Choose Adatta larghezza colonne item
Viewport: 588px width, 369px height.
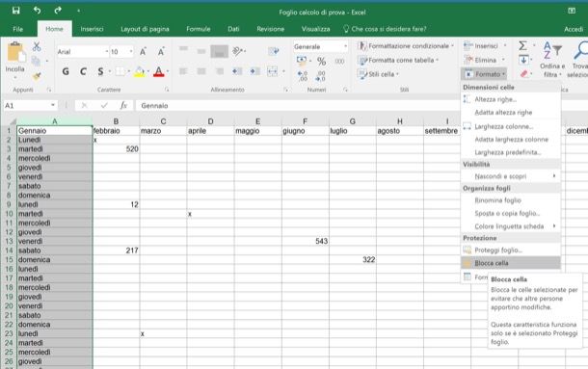click(x=511, y=140)
